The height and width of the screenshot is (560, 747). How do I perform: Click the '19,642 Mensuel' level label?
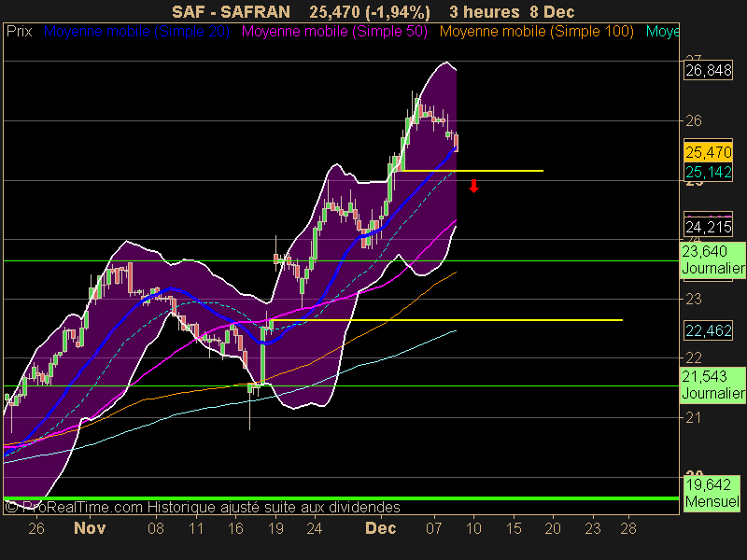click(712, 493)
